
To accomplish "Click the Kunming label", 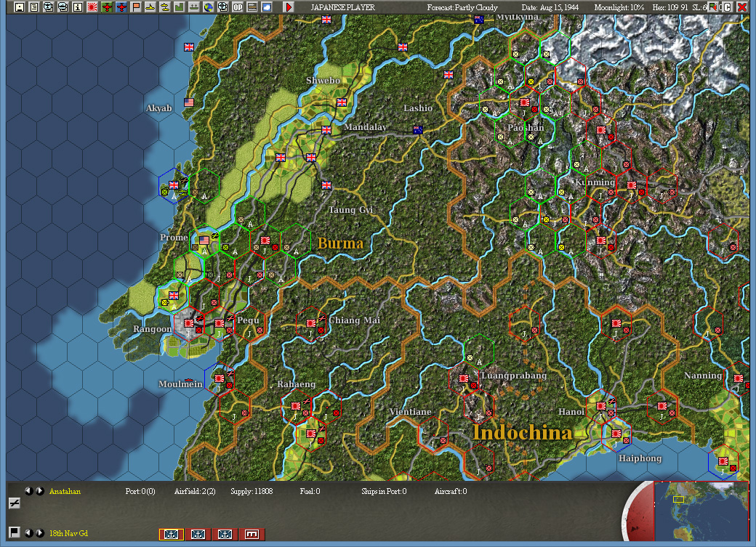I will pyautogui.click(x=595, y=182).
